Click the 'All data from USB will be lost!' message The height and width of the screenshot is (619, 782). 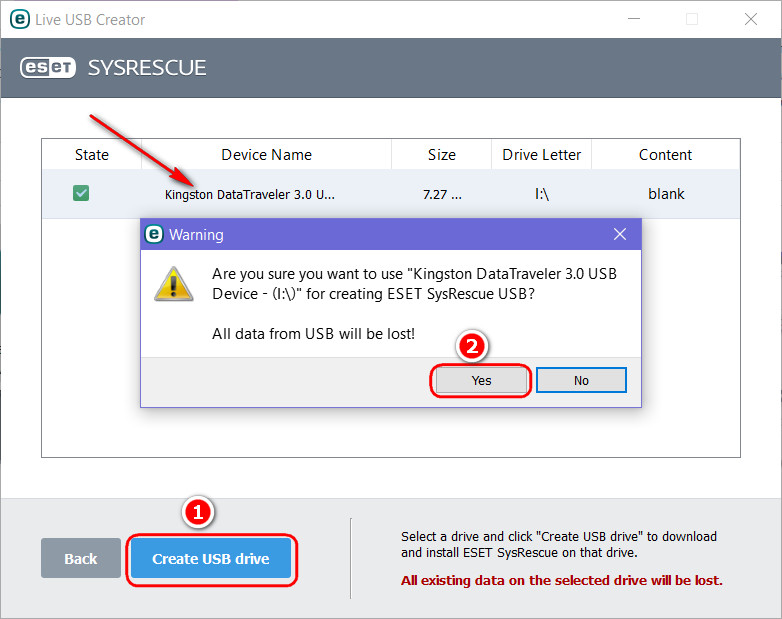[313, 334]
